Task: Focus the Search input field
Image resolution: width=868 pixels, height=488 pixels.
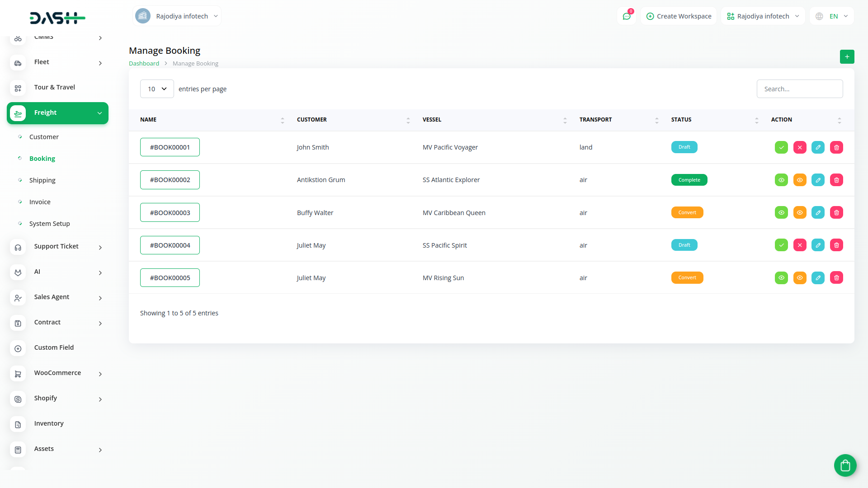Action: 799,89
